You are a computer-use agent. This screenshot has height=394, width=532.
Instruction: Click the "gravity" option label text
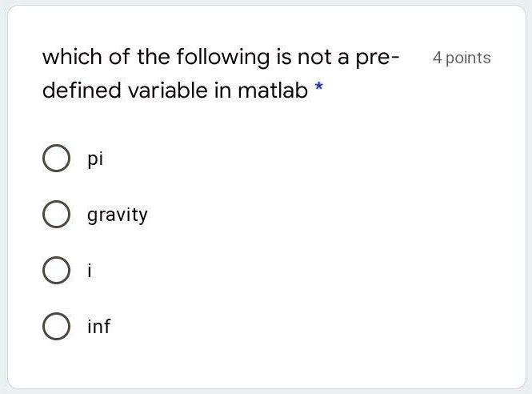point(118,215)
